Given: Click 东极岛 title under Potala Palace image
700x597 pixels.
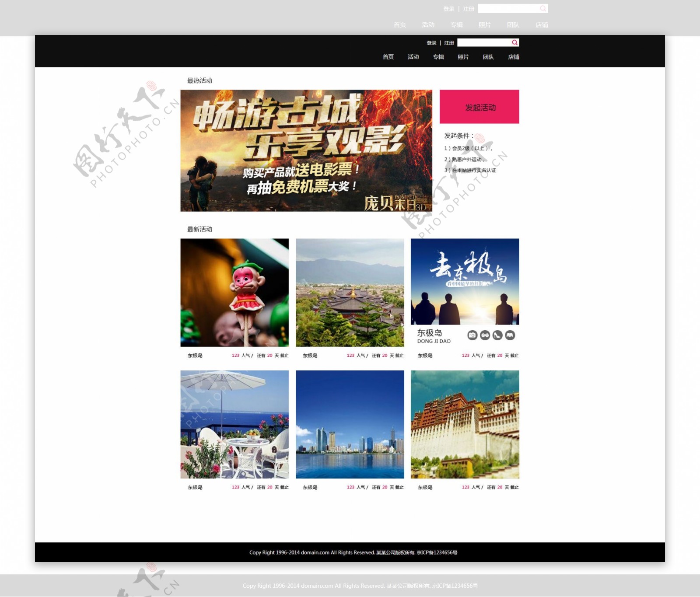Looking at the screenshot, I should [425, 487].
